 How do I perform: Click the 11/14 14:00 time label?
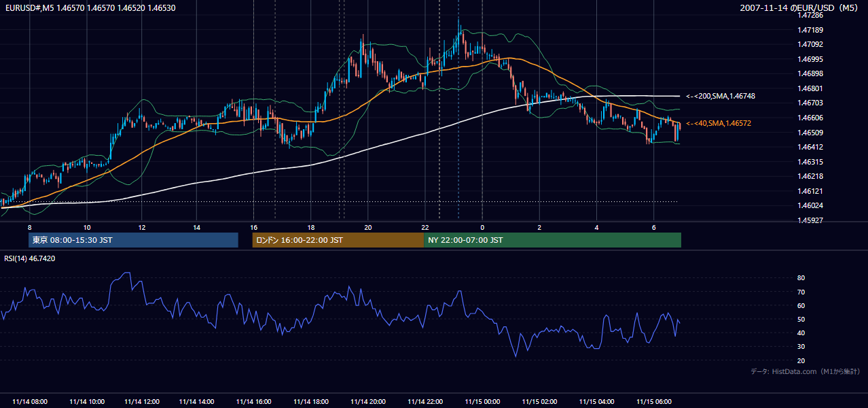197,402
